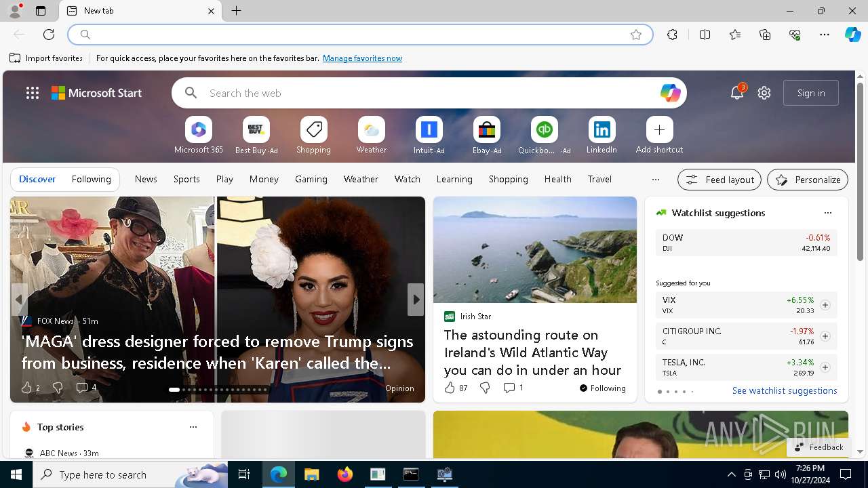The height and width of the screenshot is (488, 868).
Task: Open the Windows Start menu
Action: [x=16, y=474]
